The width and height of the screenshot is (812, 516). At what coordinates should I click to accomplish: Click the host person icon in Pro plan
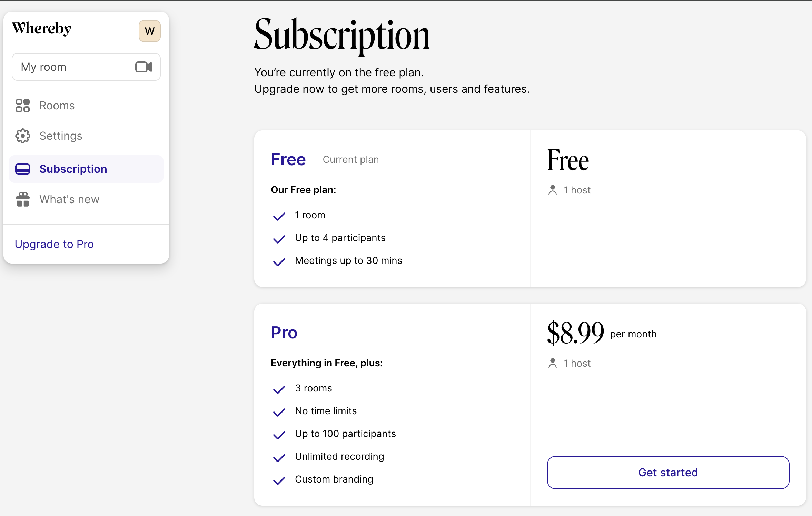tap(553, 363)
